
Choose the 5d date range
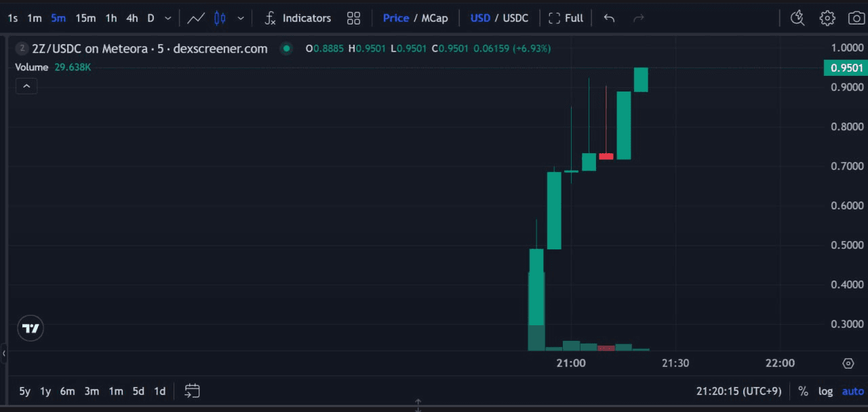(x=138, y=391)
